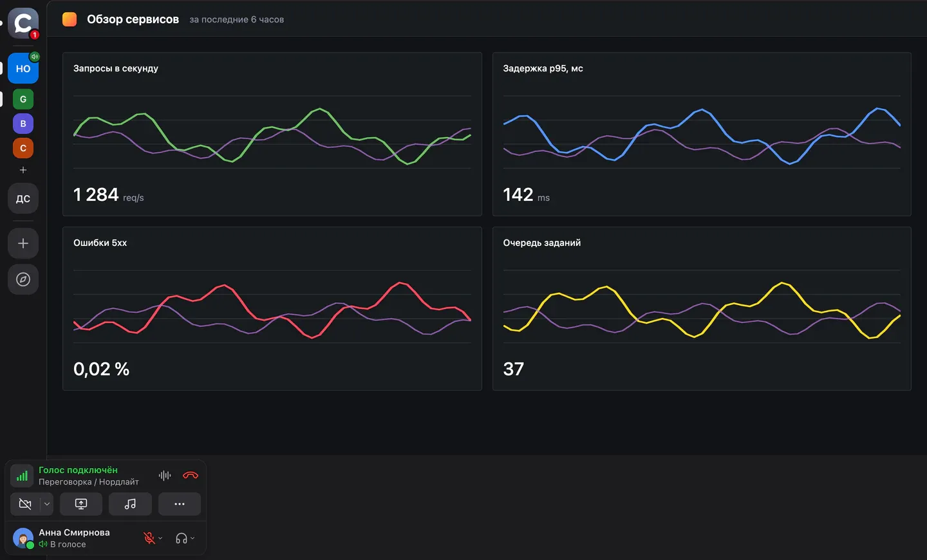Expand headphone output settings chevron

192,538
